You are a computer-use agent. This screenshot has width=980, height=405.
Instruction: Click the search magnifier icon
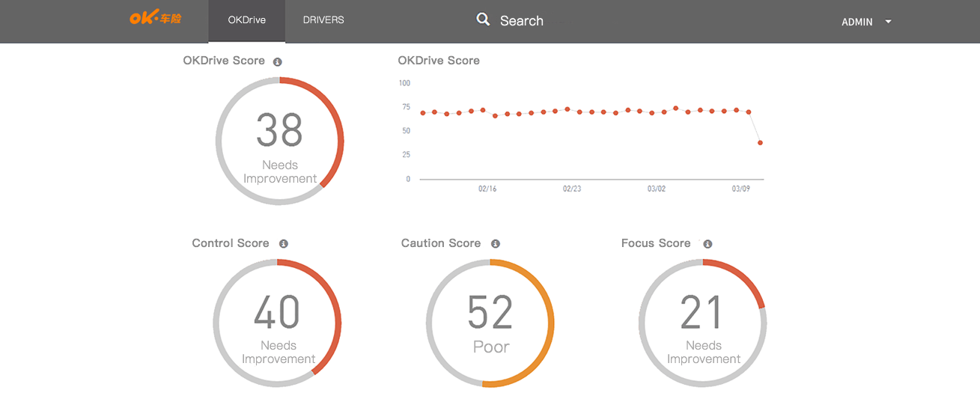[484, 19]
